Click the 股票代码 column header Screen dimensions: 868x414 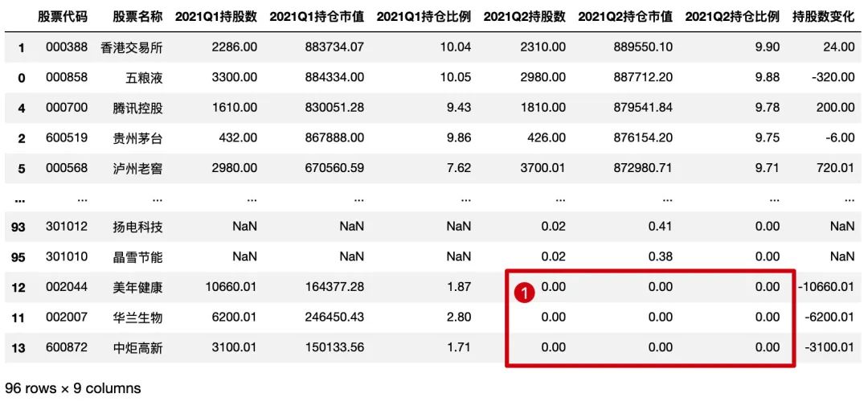[x=63, y=17]
